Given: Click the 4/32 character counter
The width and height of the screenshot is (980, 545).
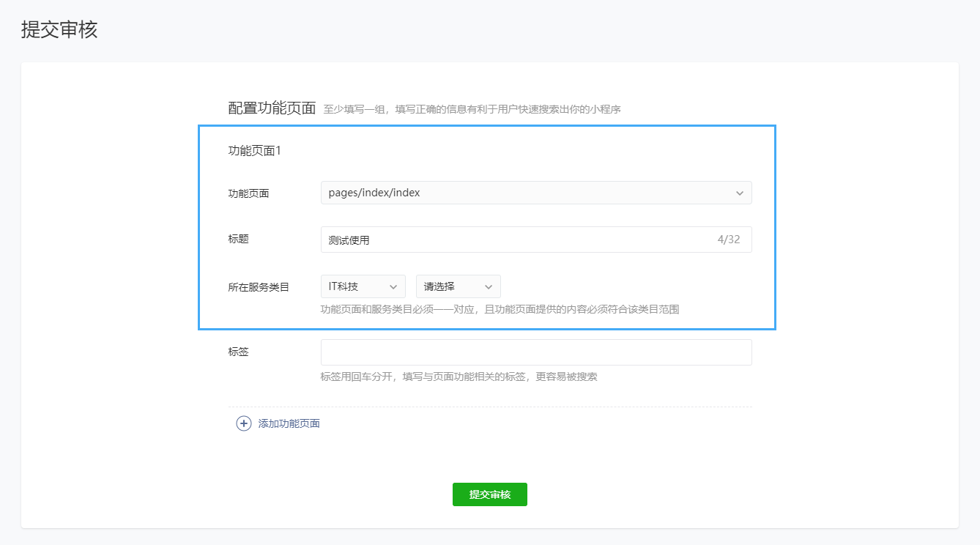Looking at the screenshot, I should click(x=728, y=240).
